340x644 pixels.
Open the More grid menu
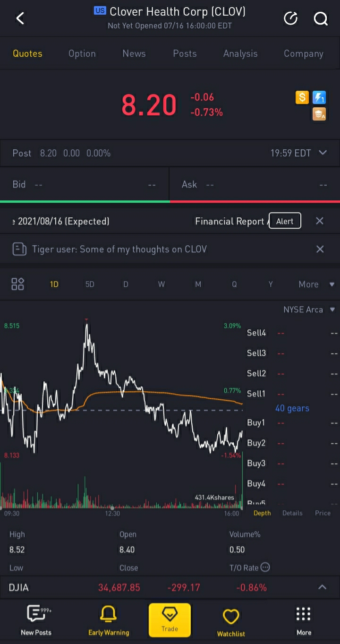click(304, 620)
